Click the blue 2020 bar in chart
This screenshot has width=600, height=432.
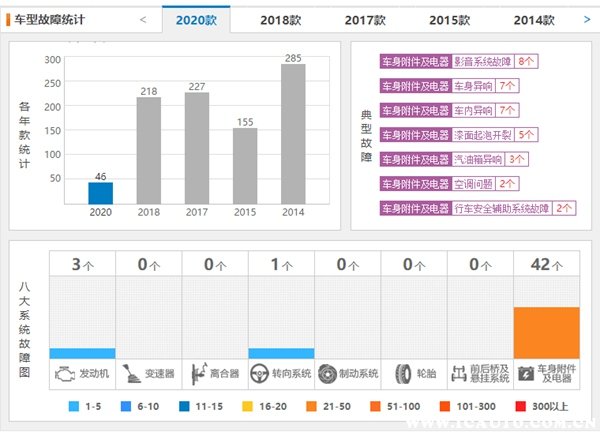100,191
